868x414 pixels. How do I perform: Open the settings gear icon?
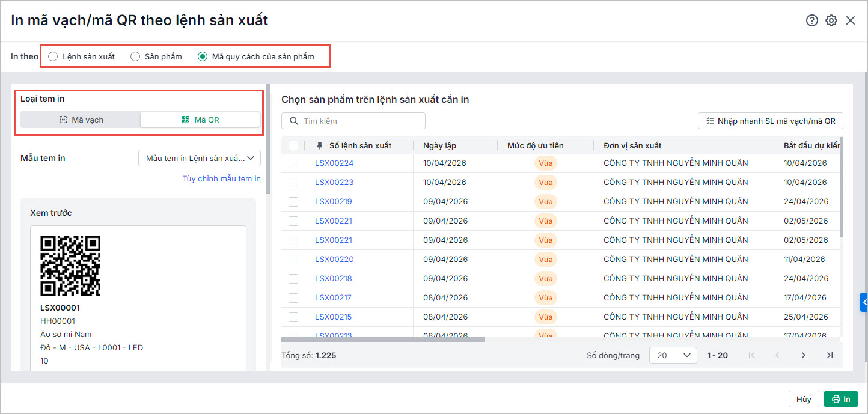click(x=831, y=20)
